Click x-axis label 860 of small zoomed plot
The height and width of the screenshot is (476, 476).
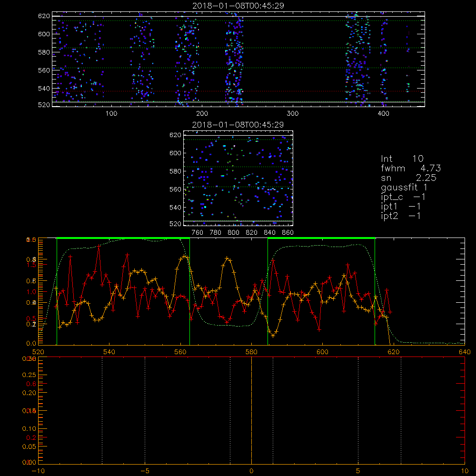[288, 233]
